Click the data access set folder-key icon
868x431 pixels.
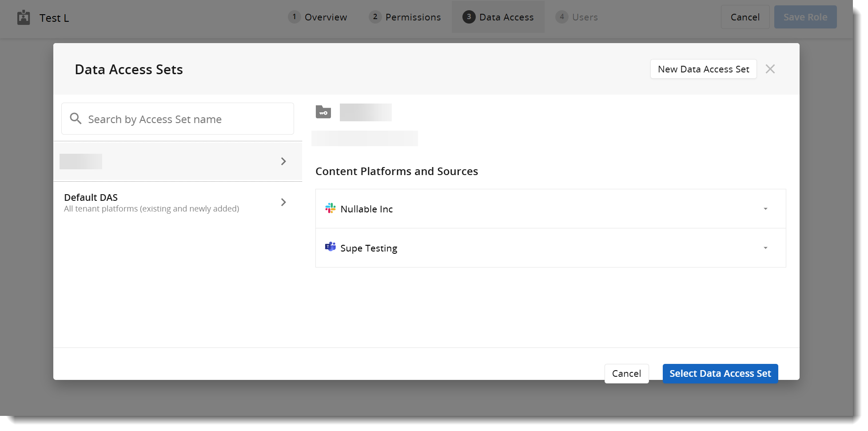323,112
